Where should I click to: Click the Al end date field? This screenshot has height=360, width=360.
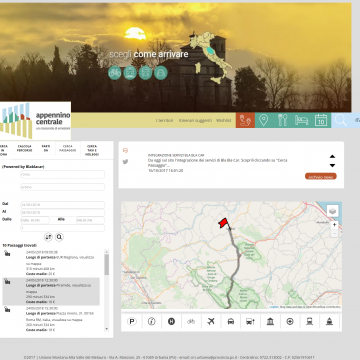pyautogui.click(x=62, y=212)
